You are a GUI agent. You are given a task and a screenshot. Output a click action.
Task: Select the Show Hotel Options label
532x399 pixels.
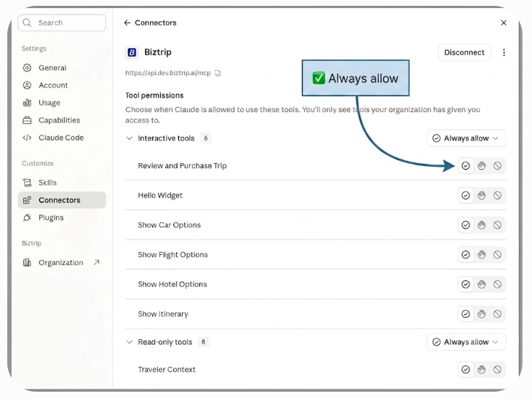[x=172, y=284]
